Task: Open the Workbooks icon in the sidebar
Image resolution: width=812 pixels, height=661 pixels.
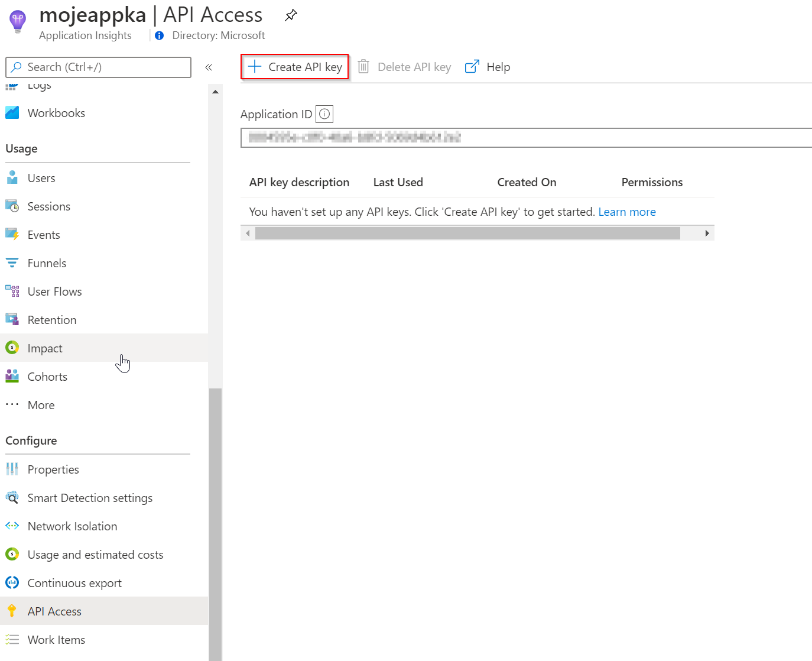Action: tap(12, 113)
